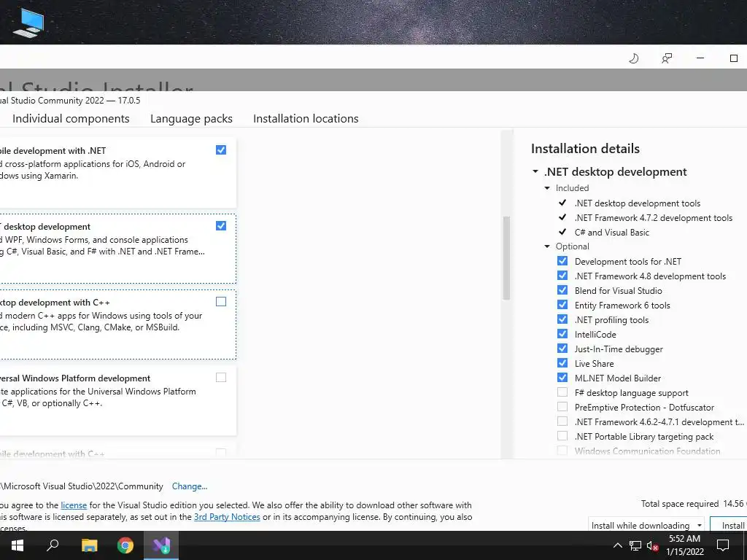Click C# and Visual Basic included item
747x560 pixels.
[612, 233]
